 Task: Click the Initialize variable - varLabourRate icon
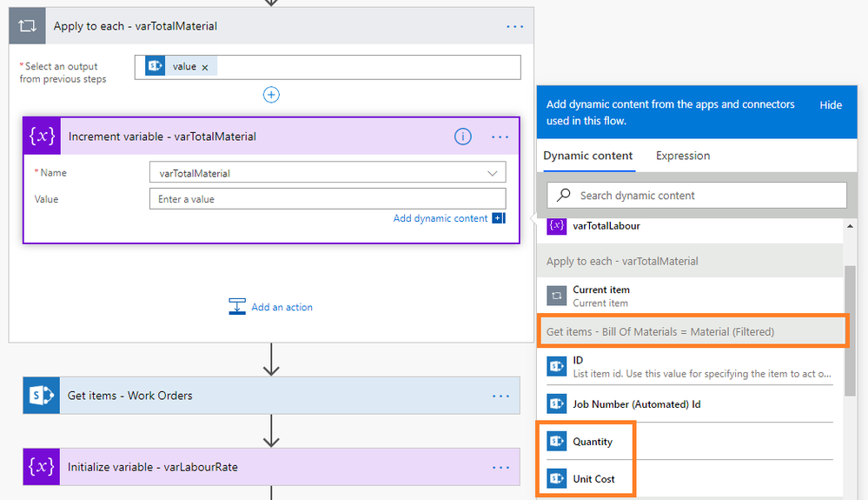coord(42,467)
